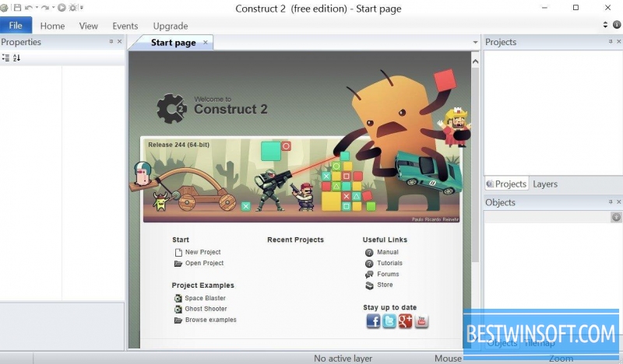Viewport: 623px width, 364px height.
Task: Open the active tabs list dropdown
Action: point(475,42)
